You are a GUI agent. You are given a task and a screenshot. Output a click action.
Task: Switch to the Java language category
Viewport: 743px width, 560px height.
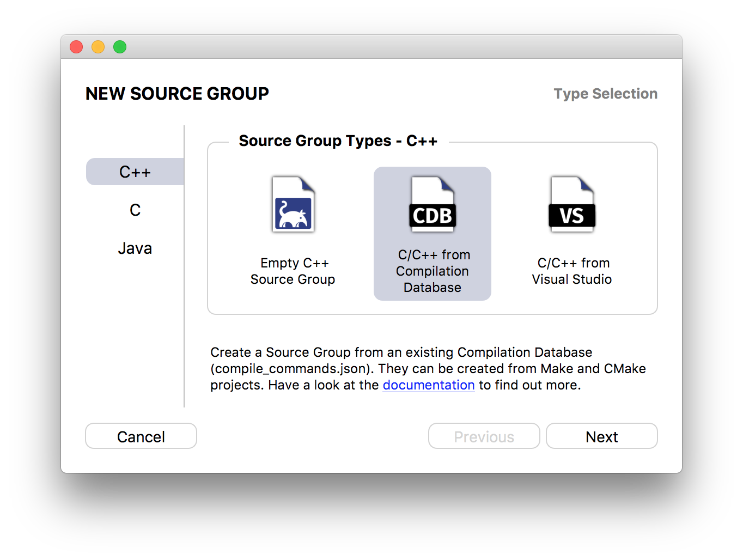pyautogui.click(x=135, y=248)
